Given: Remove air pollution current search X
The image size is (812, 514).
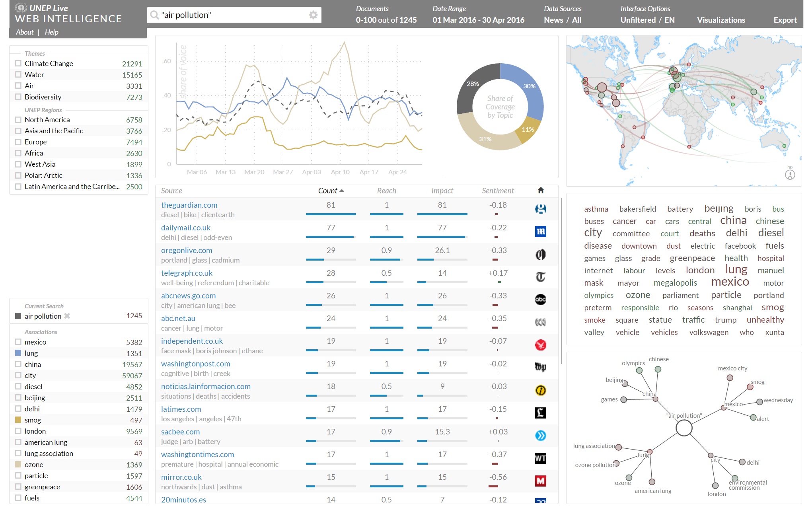Looking at the screenshot, I should 67,316.
